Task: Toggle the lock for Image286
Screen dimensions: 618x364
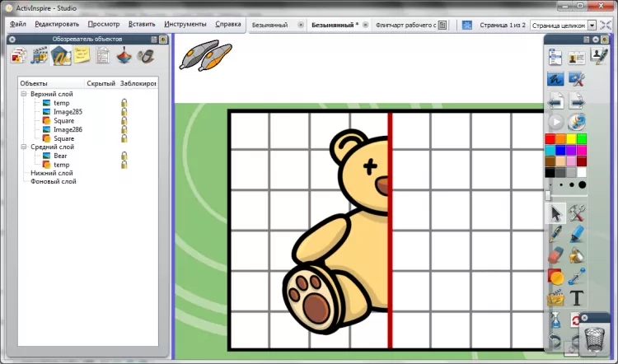Action: [124, 129]
